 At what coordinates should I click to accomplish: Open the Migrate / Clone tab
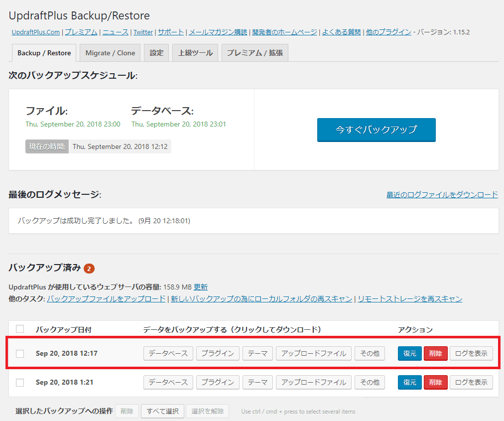pyautogui.click(x=110, y=52)
